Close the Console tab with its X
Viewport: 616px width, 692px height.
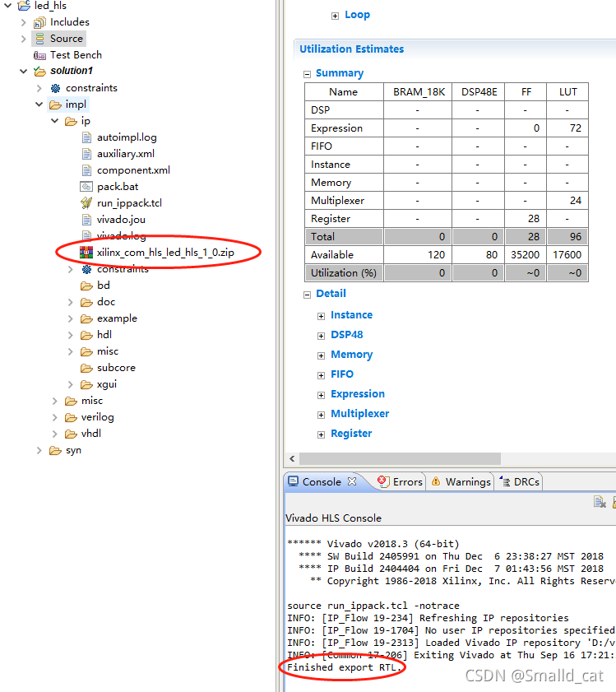[352, 481]
